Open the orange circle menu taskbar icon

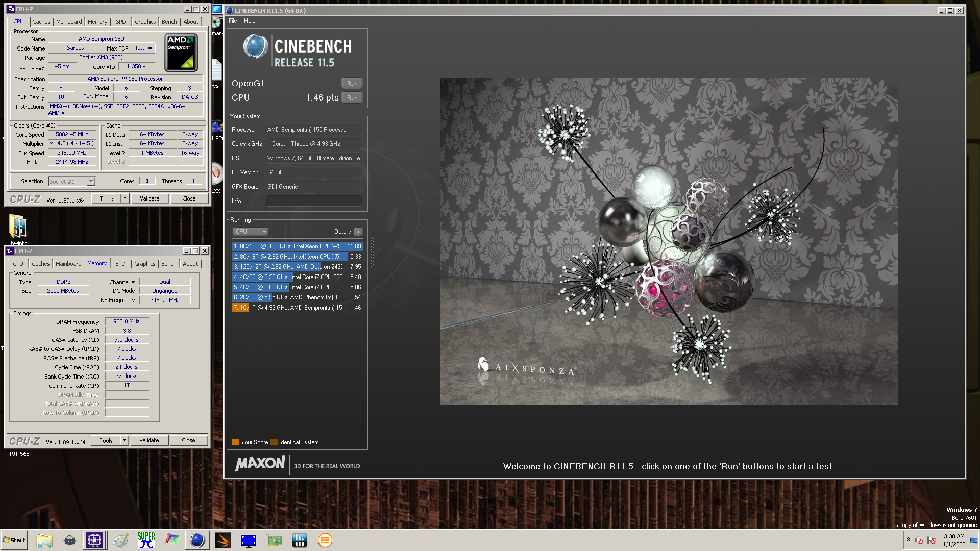(x=325, y=540)
